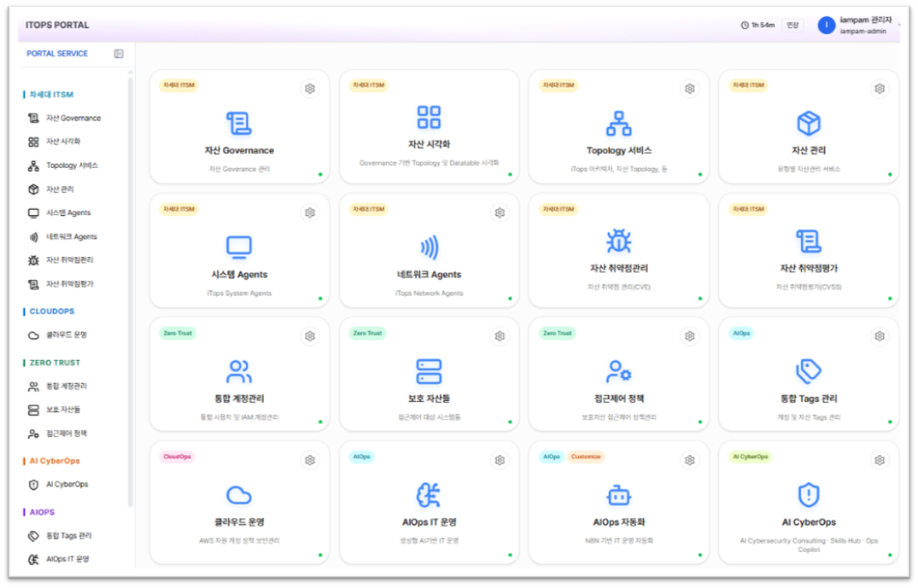Open settings gear on 접근제어 정책 card

[690, 336]
